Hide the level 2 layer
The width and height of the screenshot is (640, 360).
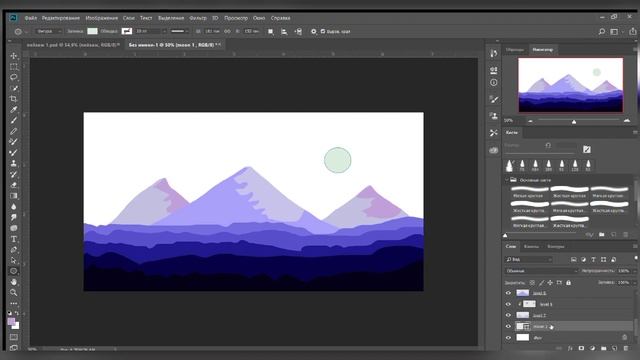[x=508, y=315]
